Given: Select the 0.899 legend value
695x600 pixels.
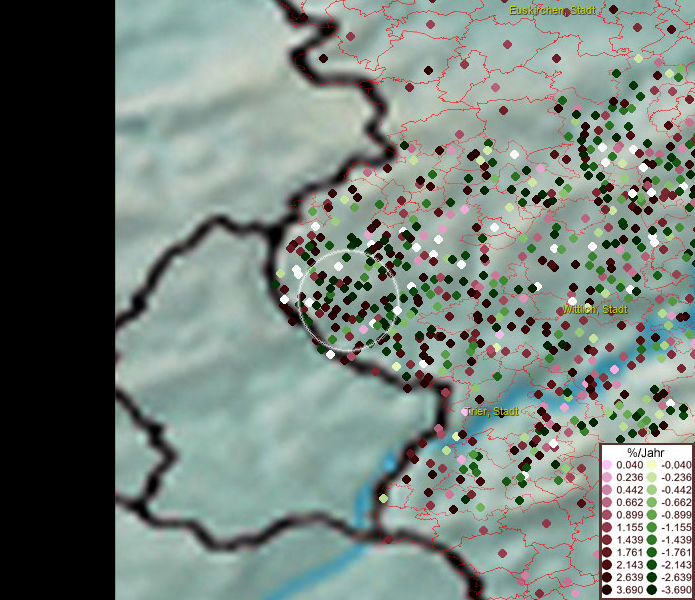Looking at the screenshot, I should click(x=629, y=515).
